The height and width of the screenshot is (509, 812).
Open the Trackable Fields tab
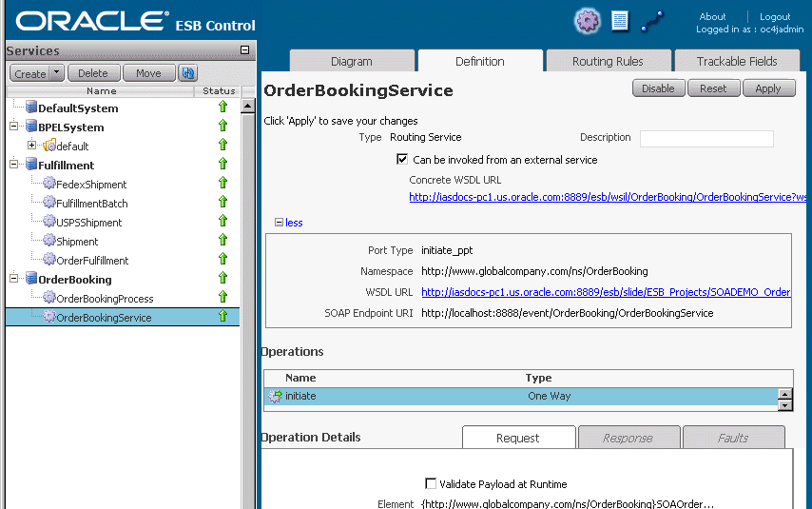click(737, 61)
